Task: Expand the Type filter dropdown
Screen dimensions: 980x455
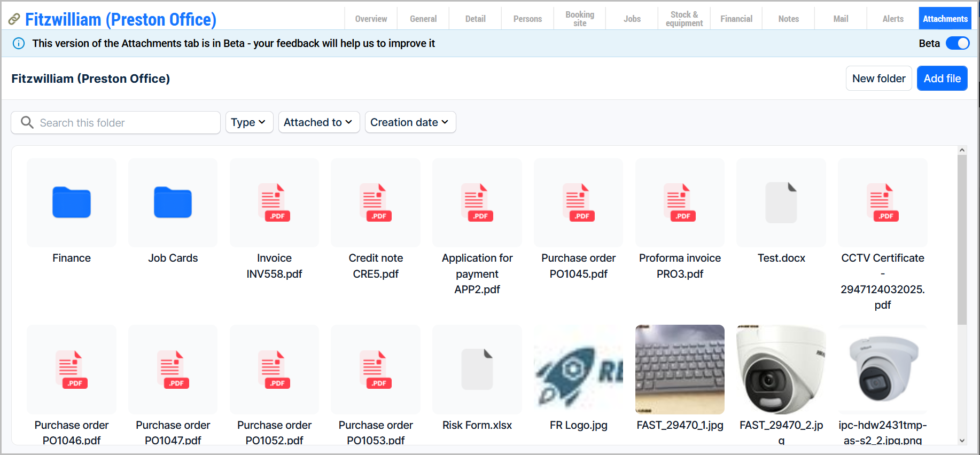Action: (x=249, y=122)
